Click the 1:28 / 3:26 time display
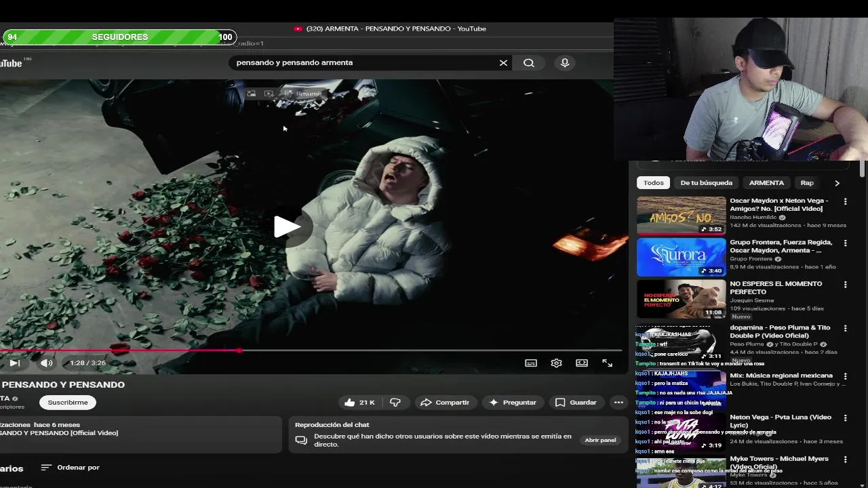Viewport: 868px width, 488px height. coord(88,363)
